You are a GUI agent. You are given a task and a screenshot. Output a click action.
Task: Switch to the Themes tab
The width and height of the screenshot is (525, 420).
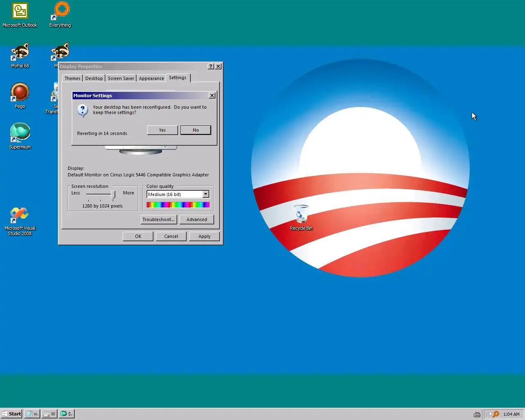73,78
